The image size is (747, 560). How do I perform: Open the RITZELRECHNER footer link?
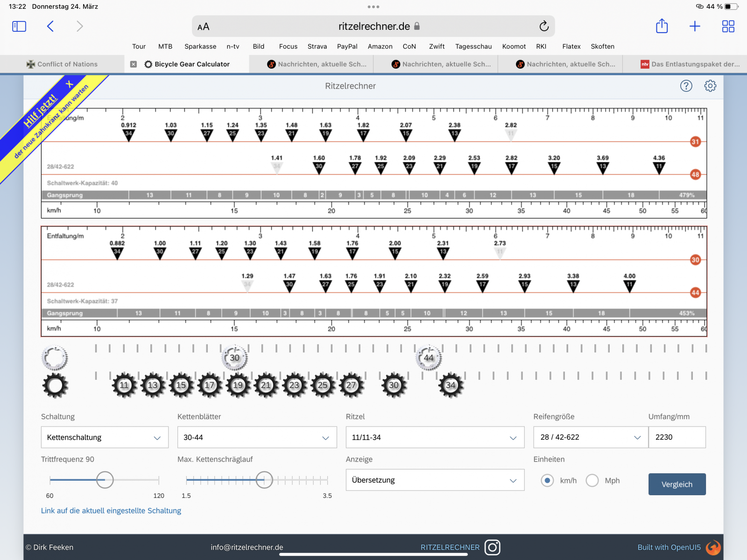450,547
